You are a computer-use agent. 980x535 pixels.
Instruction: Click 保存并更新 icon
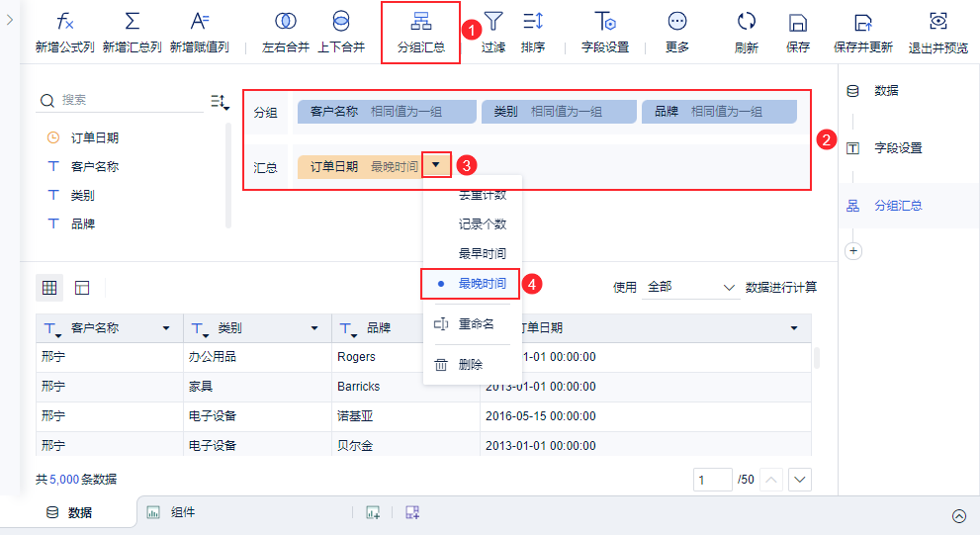[863, 23]
